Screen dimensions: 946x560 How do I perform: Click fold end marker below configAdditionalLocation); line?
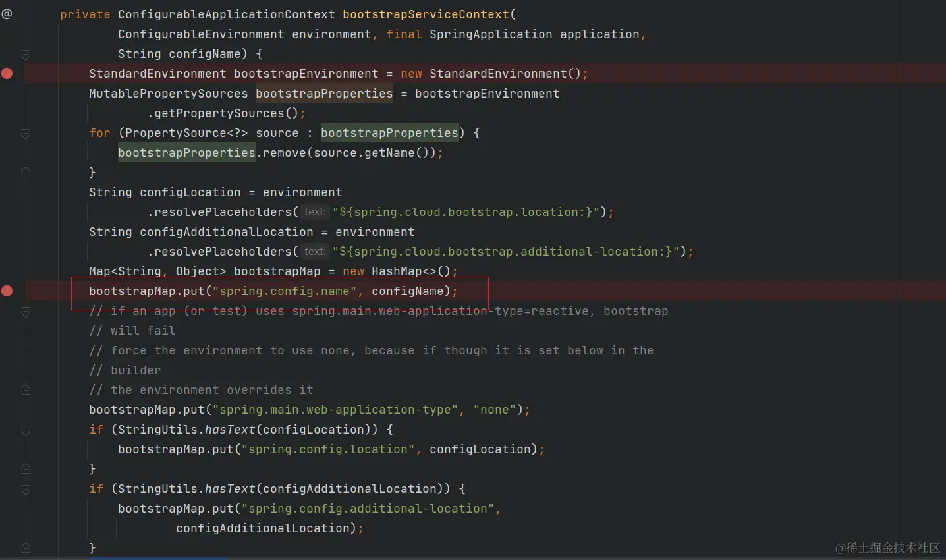(x=26, y=548)
